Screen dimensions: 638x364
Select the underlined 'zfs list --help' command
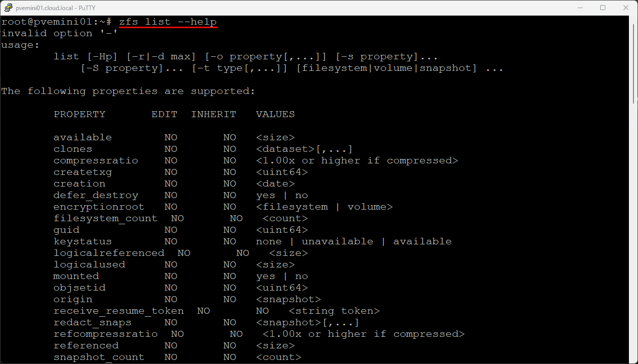(167, 22)
